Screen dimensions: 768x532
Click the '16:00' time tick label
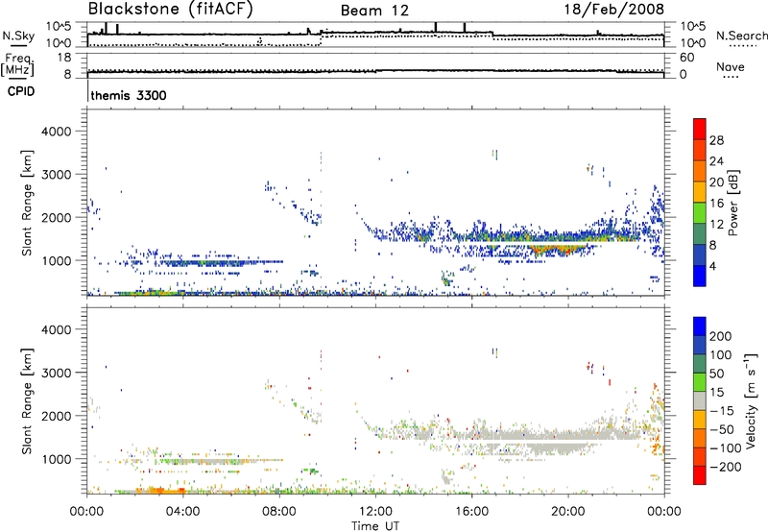471,512
